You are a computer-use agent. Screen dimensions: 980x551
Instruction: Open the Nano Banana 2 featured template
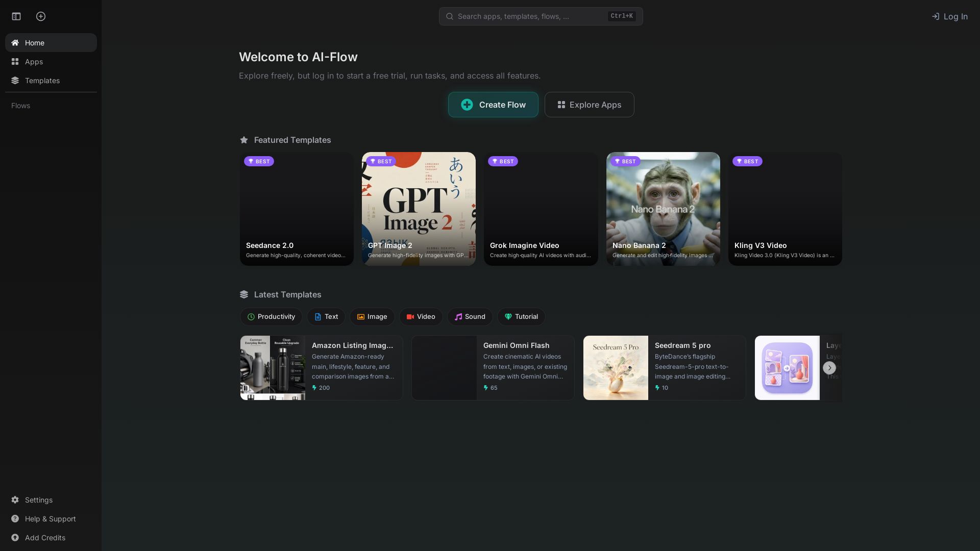click(663, 209)
